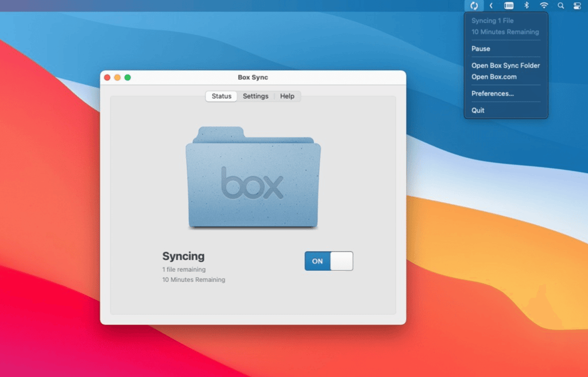The width and height of the screenshot is (588, 377).
Task: Open the Bluetooth menu bar icon
Action: tap(527, 6)
